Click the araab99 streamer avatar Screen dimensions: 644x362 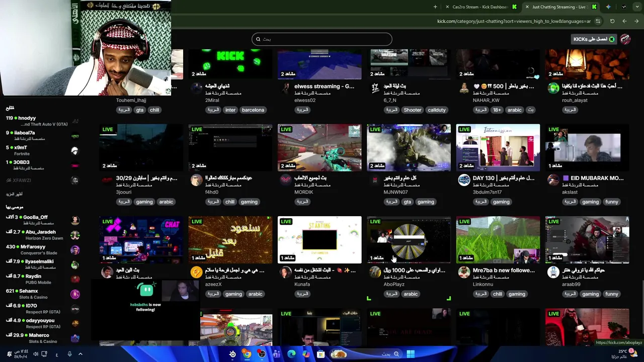(553, 272)
